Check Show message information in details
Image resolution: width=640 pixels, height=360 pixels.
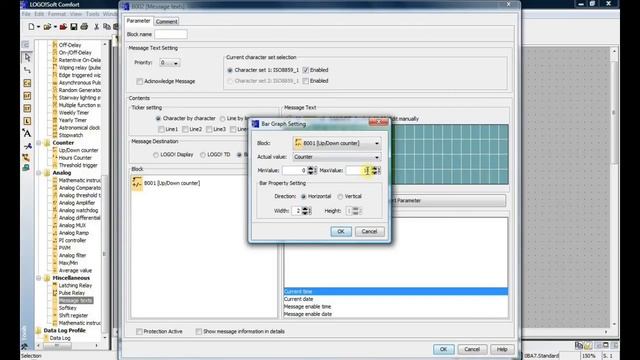199,331
